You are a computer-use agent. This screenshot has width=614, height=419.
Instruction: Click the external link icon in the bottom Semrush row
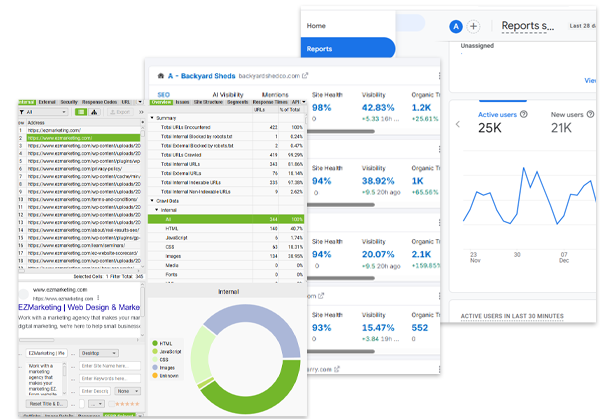pos(337,369)
